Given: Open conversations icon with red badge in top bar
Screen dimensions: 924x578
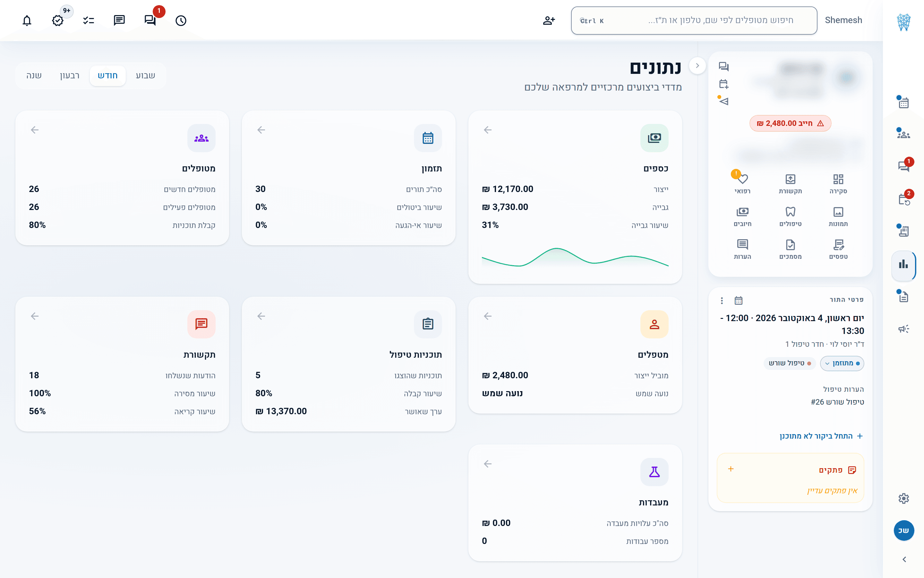Looking at the screenshot, I should [150, 20].
